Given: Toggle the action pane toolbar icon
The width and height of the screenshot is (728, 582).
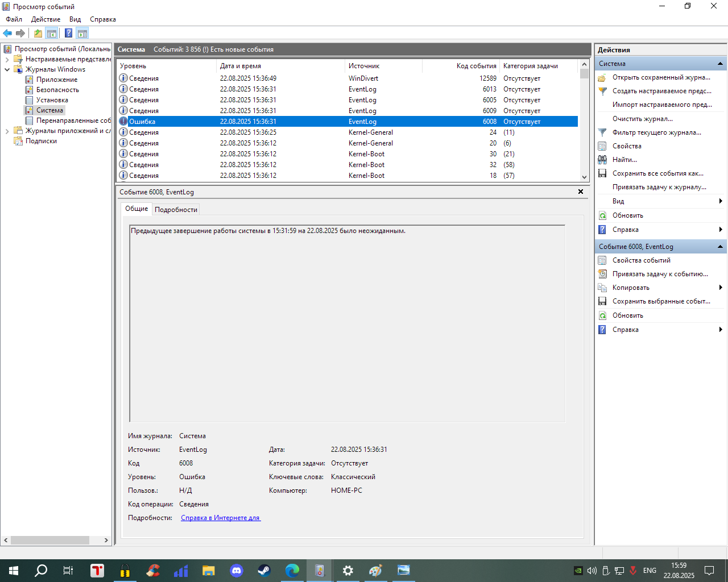Looking at the screenshot, I should 82,33.
